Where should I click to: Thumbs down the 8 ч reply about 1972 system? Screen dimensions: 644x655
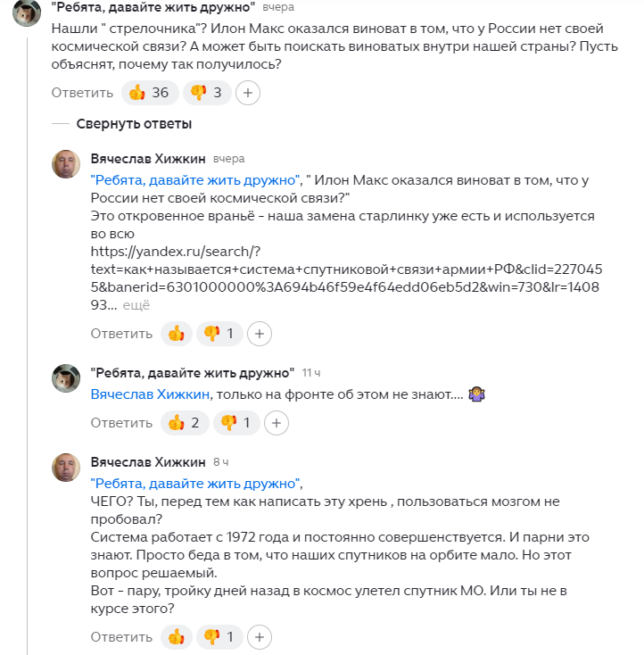click(219, 637)
